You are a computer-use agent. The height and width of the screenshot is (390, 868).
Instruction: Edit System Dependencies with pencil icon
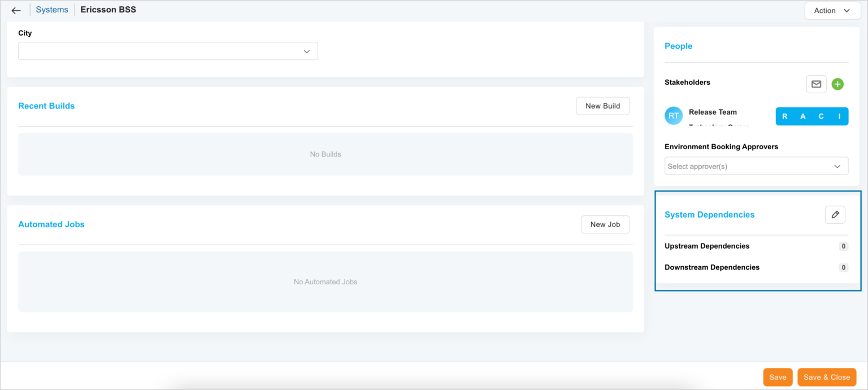coord(835,215)
